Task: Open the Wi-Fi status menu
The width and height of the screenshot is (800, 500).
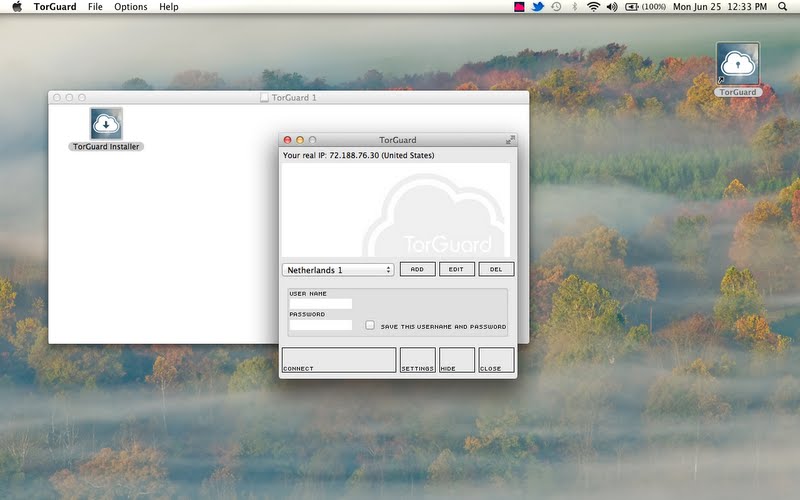Action: tap(593, 7)
